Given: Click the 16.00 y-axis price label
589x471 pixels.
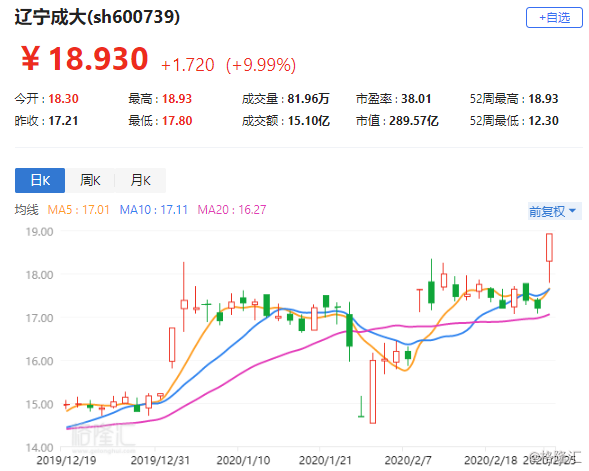Looking at the screenshot, I should pos(39,361).
